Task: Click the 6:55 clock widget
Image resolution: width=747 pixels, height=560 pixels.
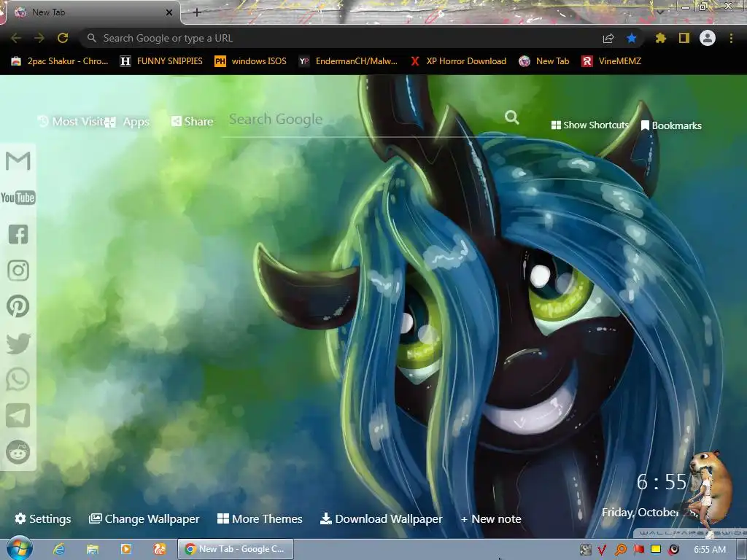Action: tap(661, 482)
